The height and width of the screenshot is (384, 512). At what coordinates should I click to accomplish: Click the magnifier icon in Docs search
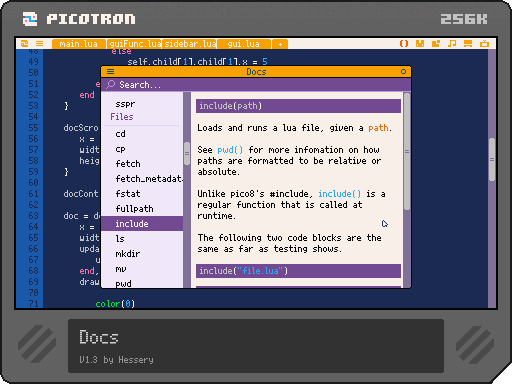click(x=111, y=85)
